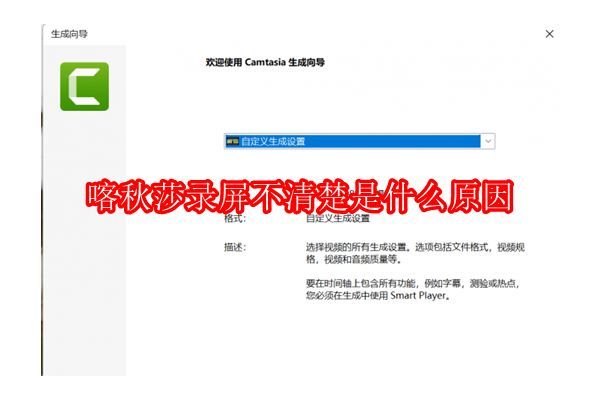
Task: Click the 生成向导 window title text
Action: 69,34
